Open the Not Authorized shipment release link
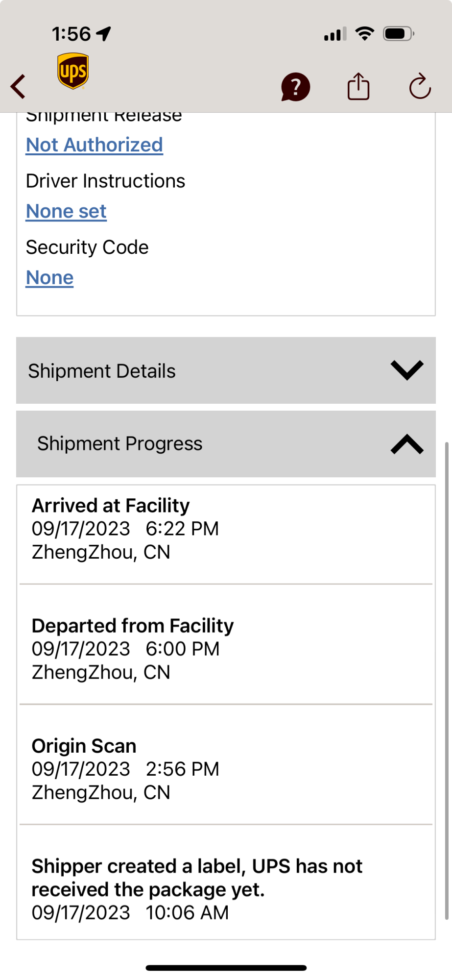Viewport: 452px width, 980px height. pyautogui.click(x=95, y=145)
